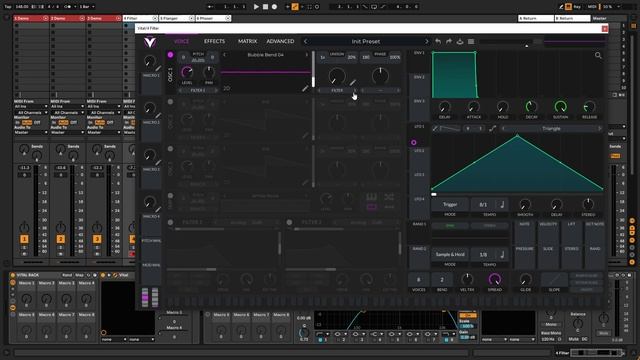Click LFO tempo 8/1 value
This screenshot has width=640, height=360.
[483, 204]
